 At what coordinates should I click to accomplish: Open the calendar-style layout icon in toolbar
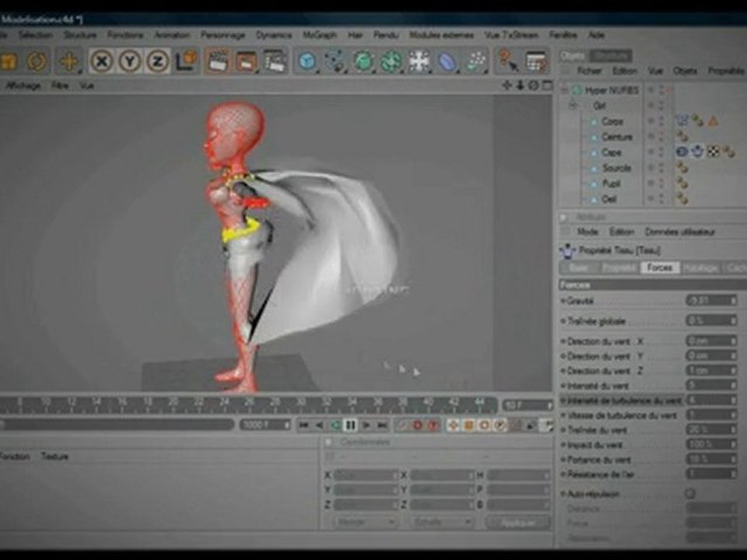tap(536, 61)
